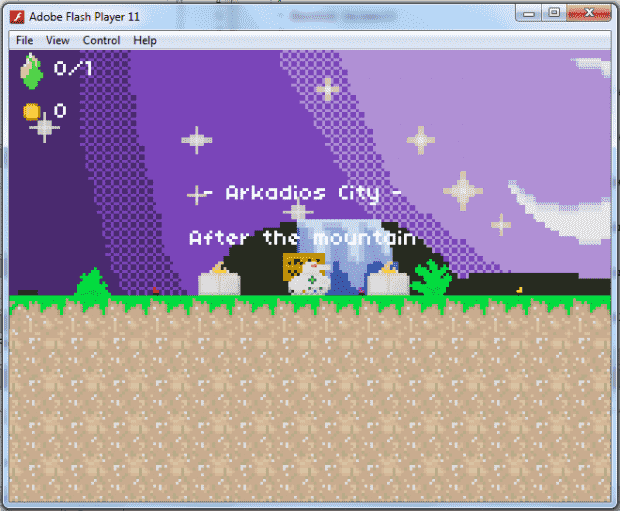The image size is (620, 511).
Task: Open the View menu
Action: point(58,40)
